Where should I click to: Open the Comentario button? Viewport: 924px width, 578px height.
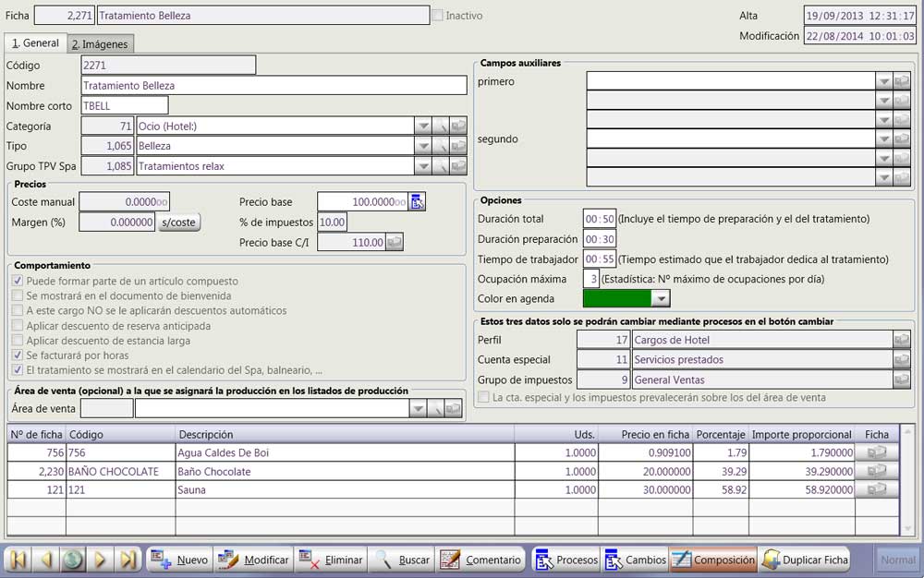pos(480,560)
